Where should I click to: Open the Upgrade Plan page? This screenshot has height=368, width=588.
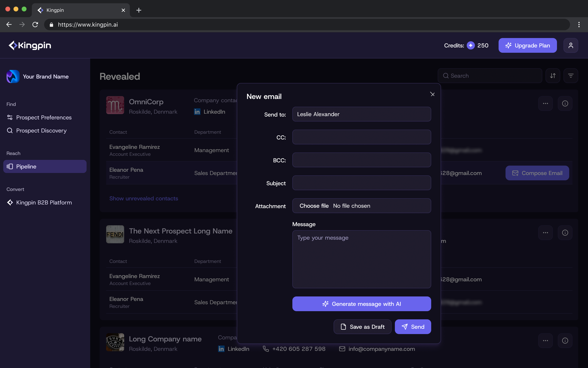[528, 45]
